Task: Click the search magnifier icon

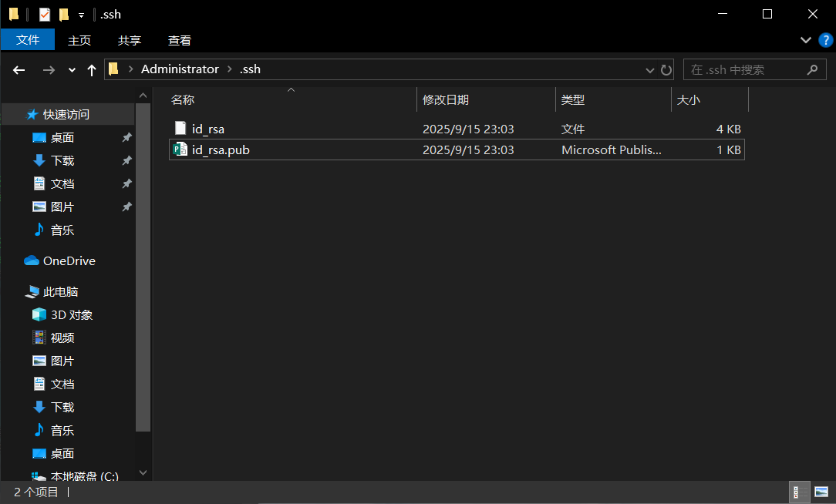Action: [812, 70]
